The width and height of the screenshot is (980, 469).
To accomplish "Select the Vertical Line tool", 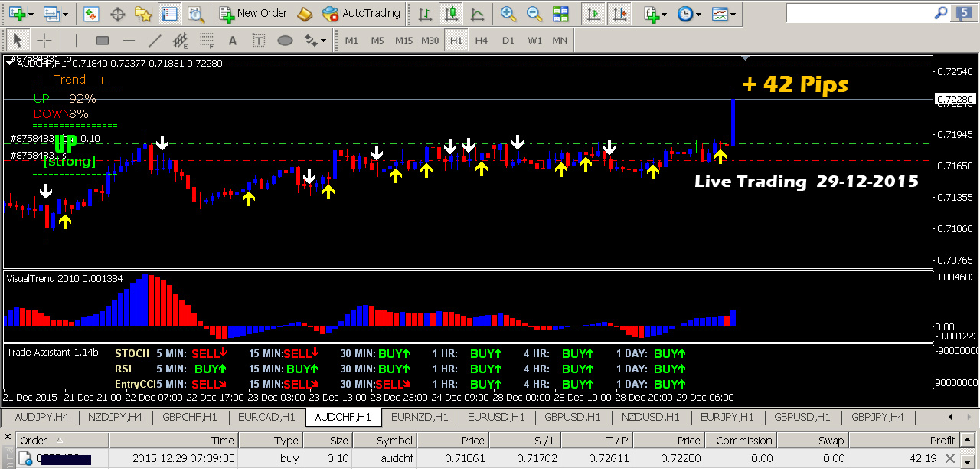I will [x=76, y=40].
